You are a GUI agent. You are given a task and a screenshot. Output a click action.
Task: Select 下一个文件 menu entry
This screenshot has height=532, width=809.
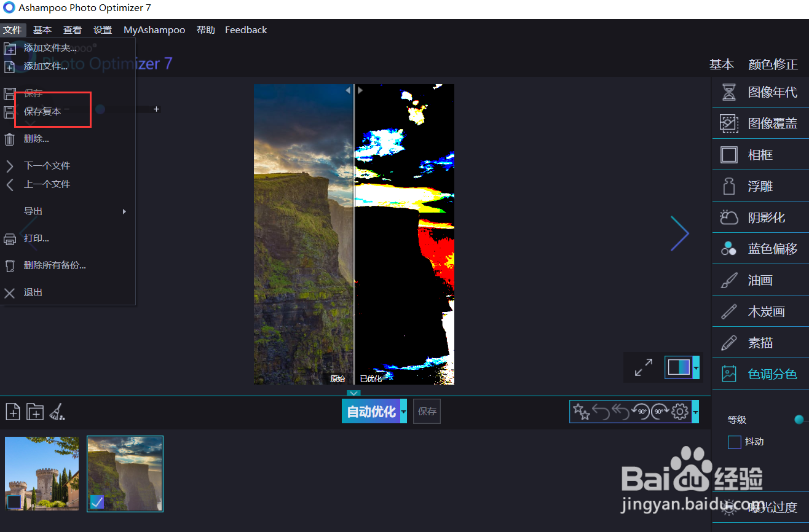click(x=68, y=166)
